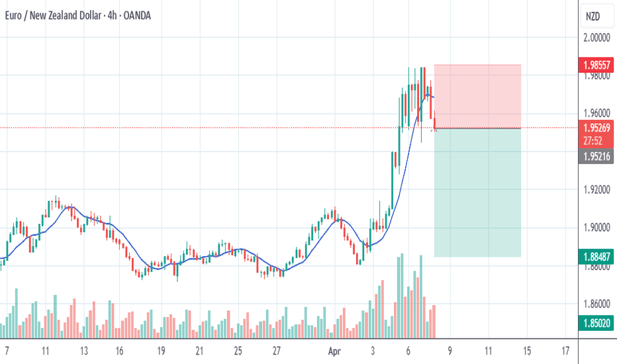Select the red 1.98557 stop-loss price label

click(596, 65)
